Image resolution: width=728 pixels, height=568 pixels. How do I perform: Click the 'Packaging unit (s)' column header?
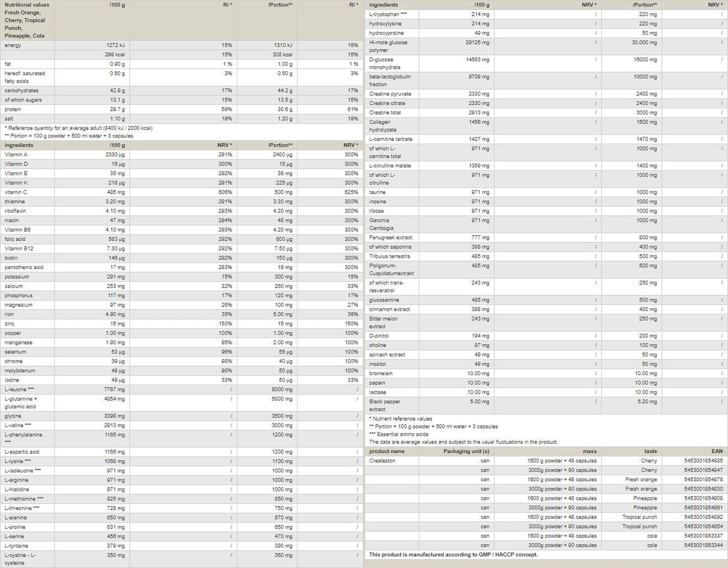click(466, 451)
